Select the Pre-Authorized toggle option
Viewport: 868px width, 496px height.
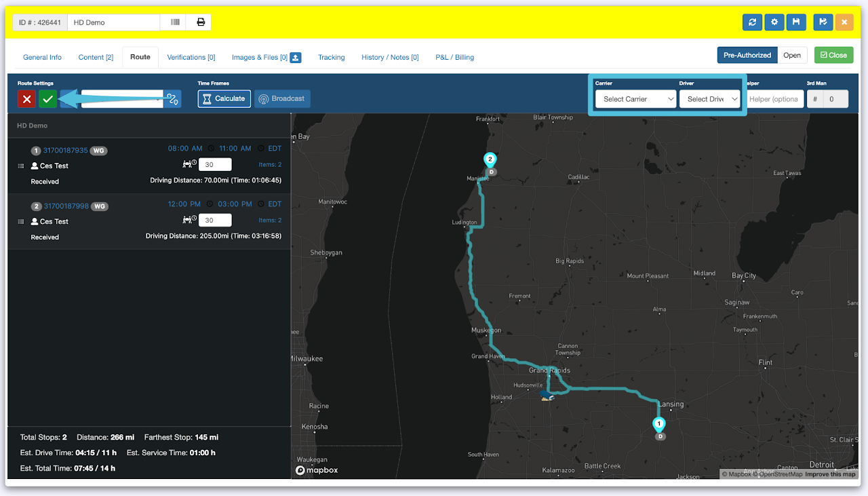[x=747, y=55]
